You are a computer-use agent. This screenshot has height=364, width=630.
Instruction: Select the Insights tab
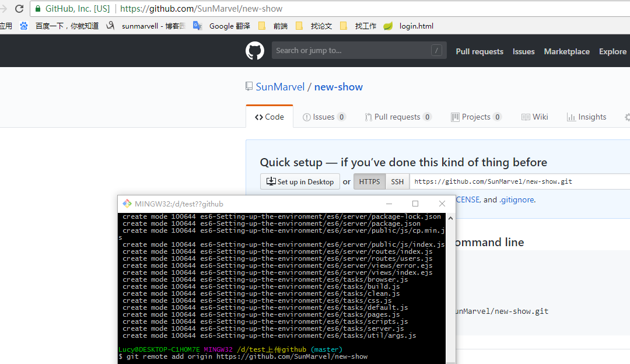click(x=587, y=117)
